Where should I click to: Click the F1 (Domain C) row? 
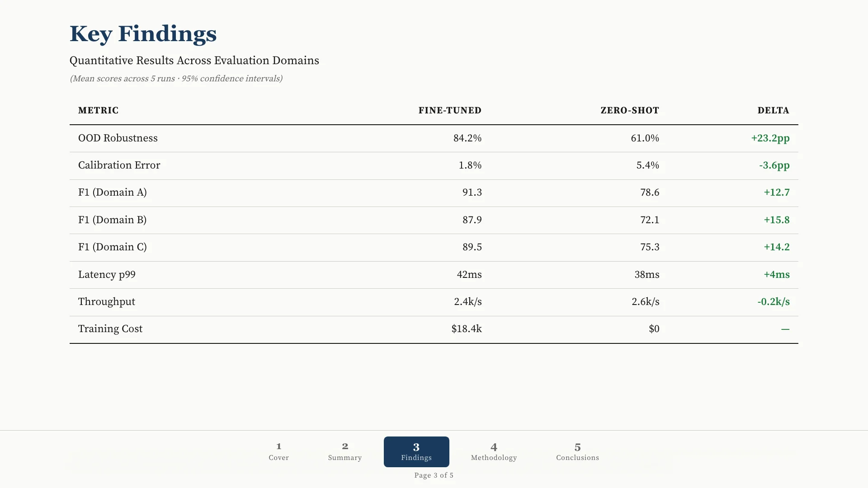(x=434, y=248)
